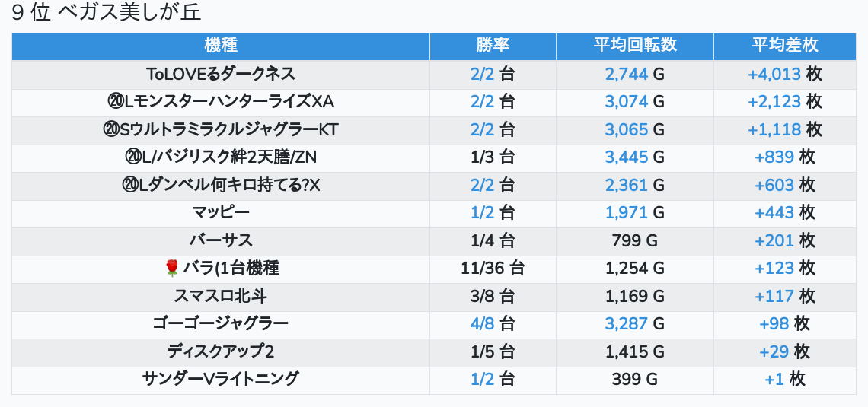Click the 9 位 ベガス美しが丘 heading
Image resolution: width=868 pixels, height=407 pixels.
107,13
